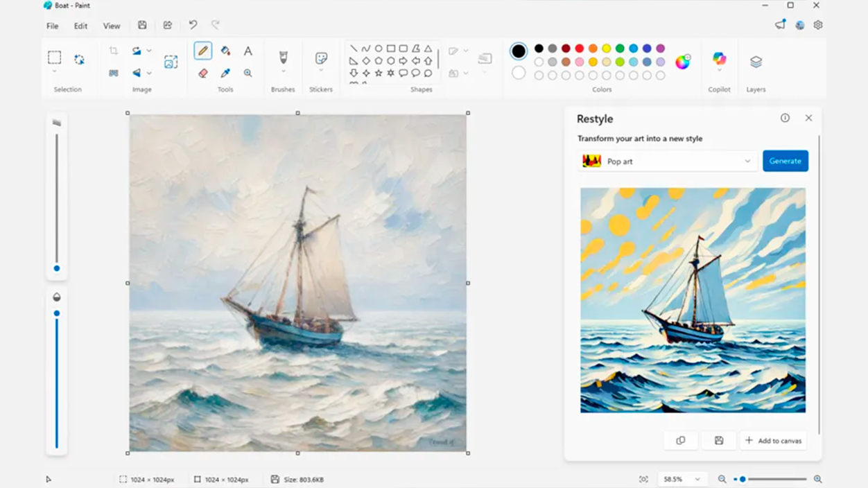Click Add to canvas button
The height and width of the screenshot is (488, 868).
(773, 441)
